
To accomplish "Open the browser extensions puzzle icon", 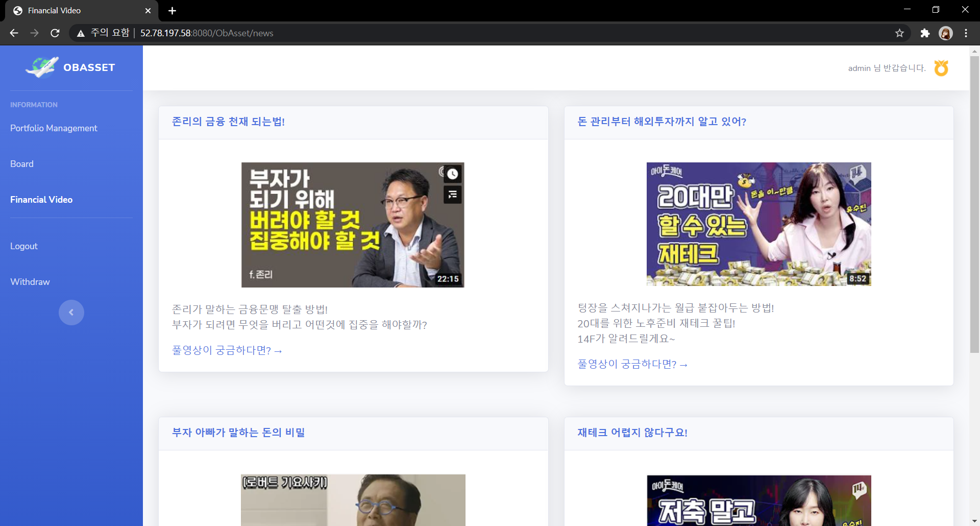I will [x=925, y=33].
